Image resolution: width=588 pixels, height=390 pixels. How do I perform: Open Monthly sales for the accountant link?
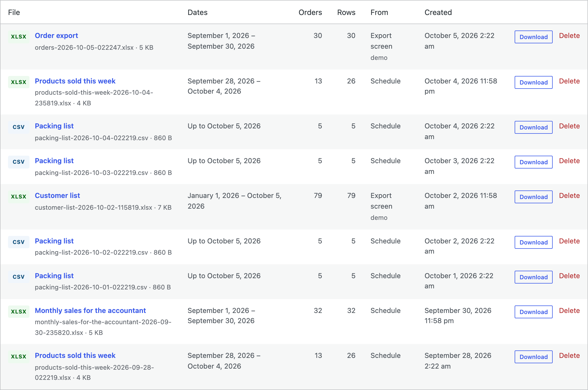(91, 311)
